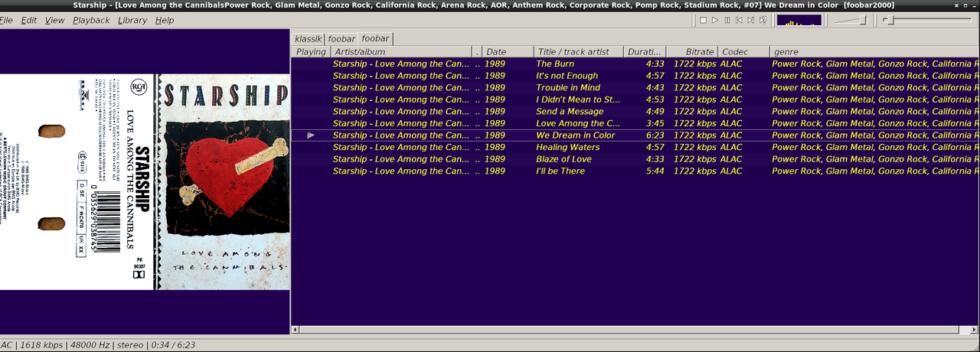Select track Send a Message
This screenshot has height=352, width=980.
coord(635,112)
